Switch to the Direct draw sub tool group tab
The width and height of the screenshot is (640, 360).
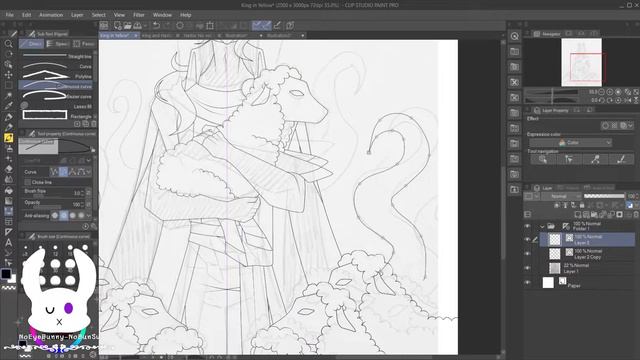tap(31, 44)
